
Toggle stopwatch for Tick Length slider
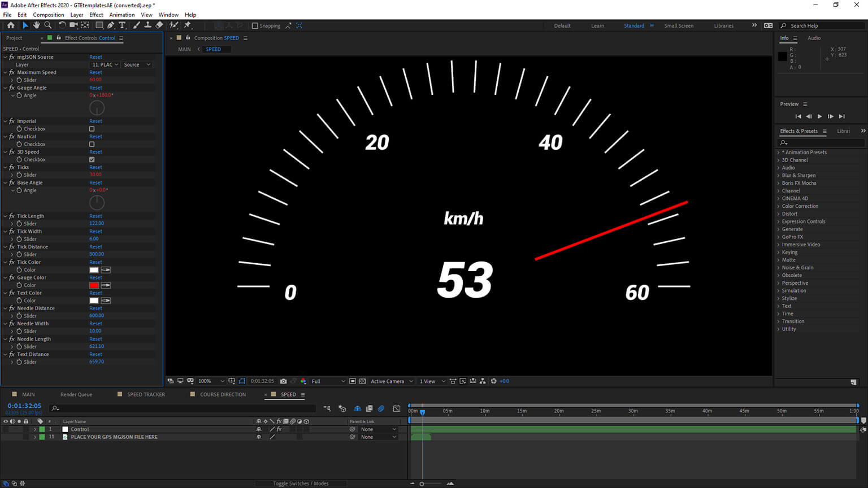coord(19,224)
